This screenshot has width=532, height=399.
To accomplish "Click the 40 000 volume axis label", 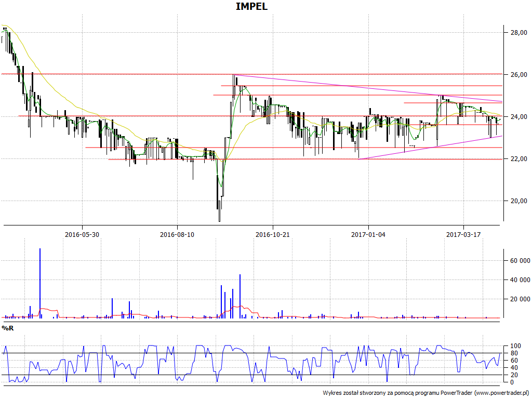I will (x=520, y=280).
